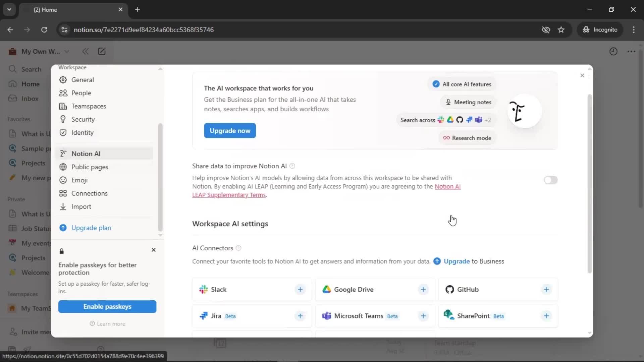Open Identity settings section
This screenshot has width=644, height=362.
104,133
